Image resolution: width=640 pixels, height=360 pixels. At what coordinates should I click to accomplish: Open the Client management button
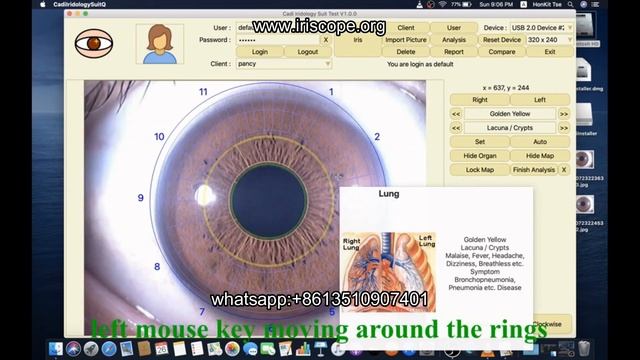coord(406,28)
